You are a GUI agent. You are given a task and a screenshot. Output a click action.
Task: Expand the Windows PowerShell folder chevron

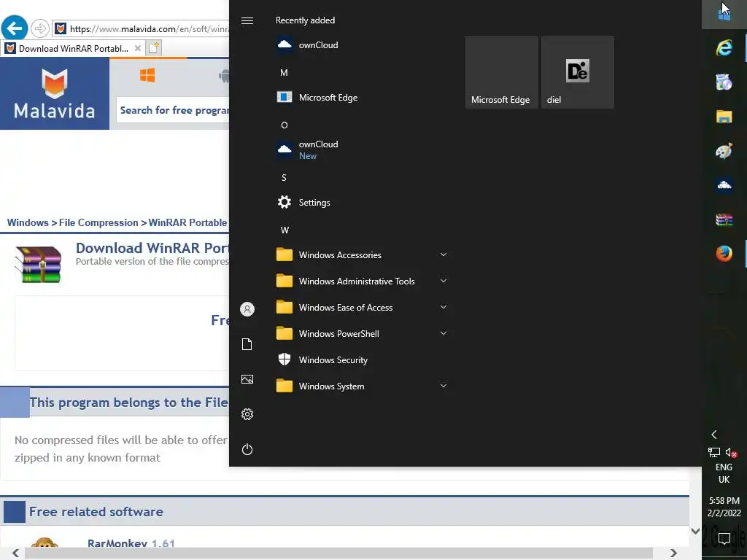point(444,333)
